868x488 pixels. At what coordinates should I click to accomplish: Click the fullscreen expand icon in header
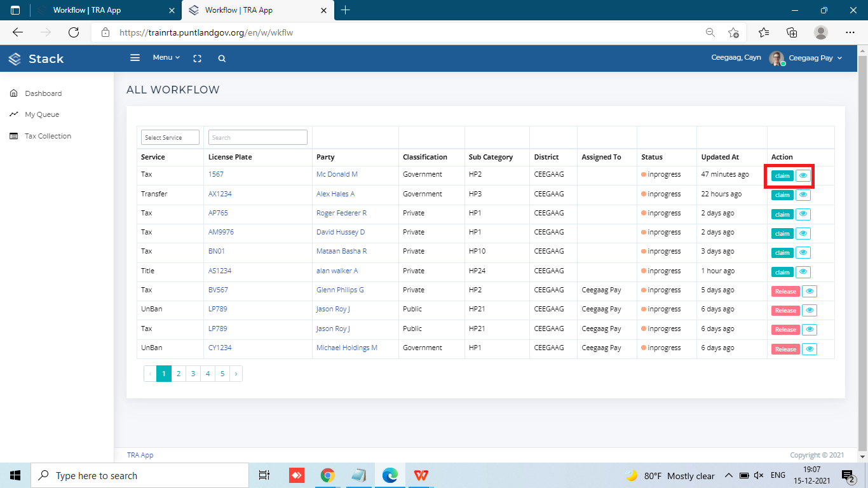coord(197,58)
